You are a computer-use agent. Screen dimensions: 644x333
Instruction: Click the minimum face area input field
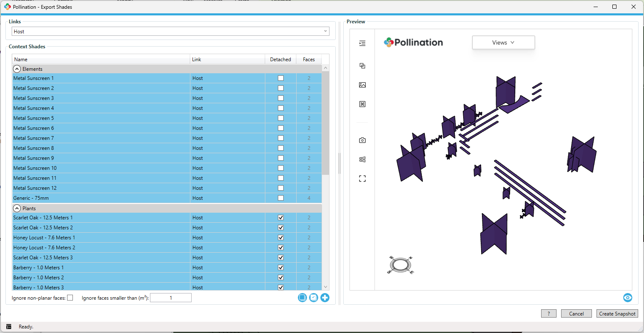coord(171,298)
